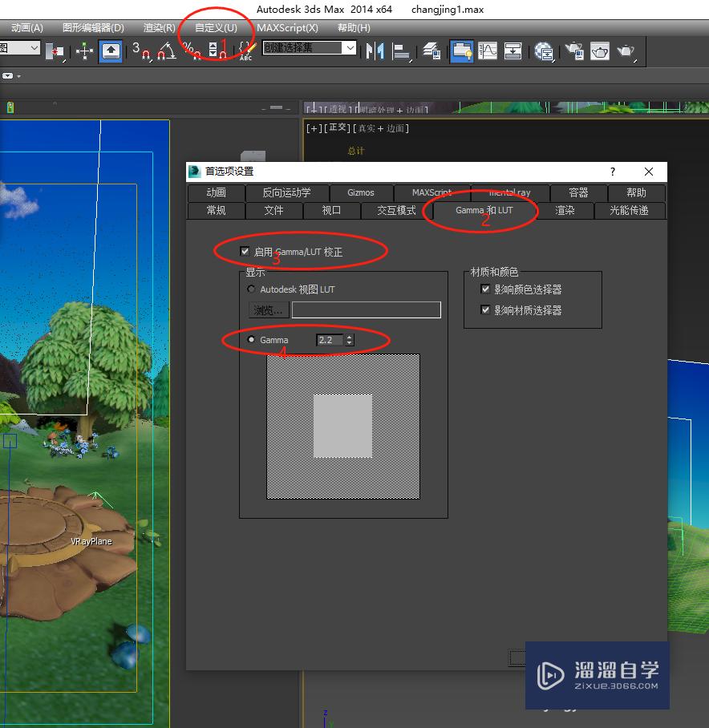Click the gamma calibration preview square
The image size is (709, 728).
tap(343, 427)
